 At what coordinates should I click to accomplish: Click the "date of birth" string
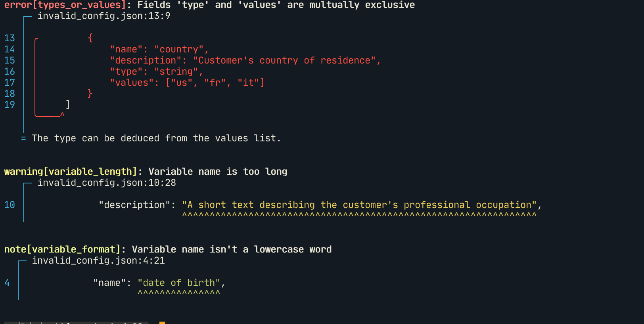179,283
